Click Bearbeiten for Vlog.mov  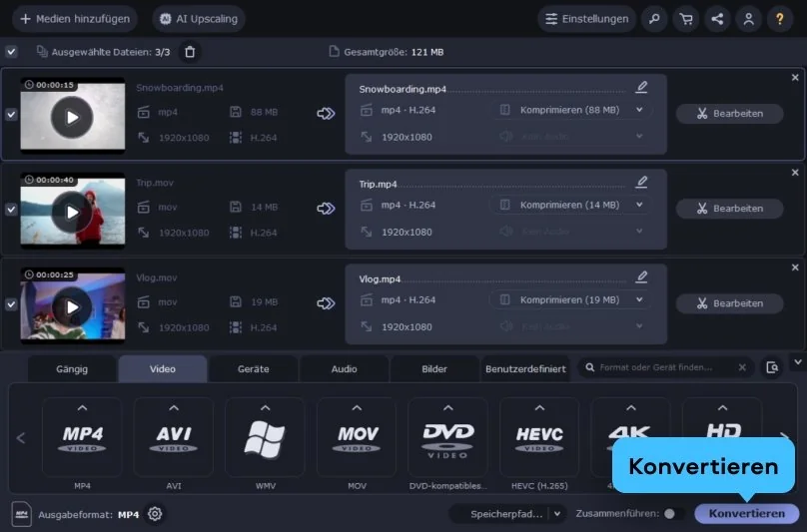[730, 303]
